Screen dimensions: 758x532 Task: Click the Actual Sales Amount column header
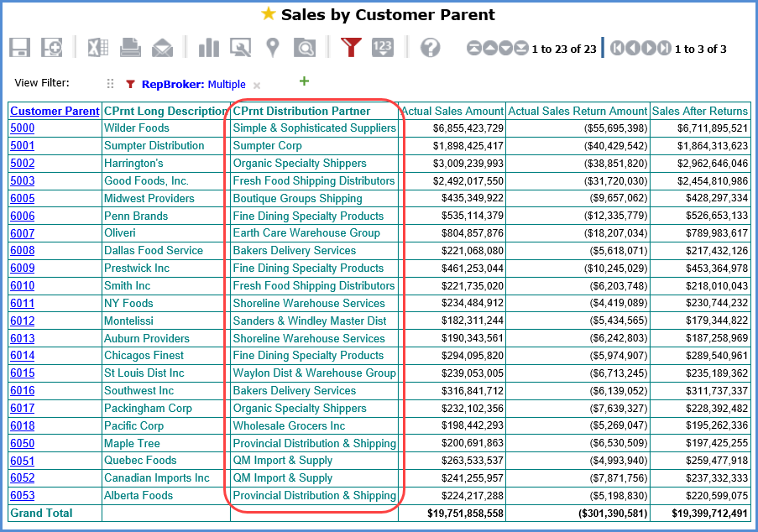452,111
